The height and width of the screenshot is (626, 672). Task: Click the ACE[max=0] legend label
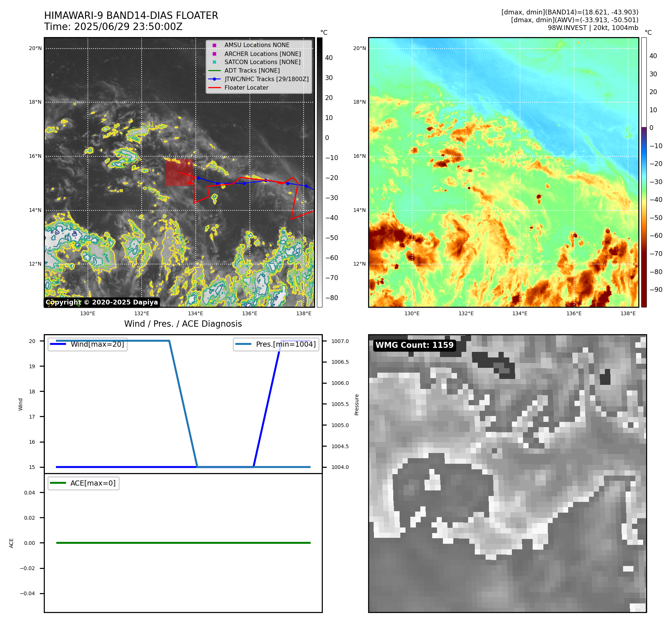click(93, 483)
